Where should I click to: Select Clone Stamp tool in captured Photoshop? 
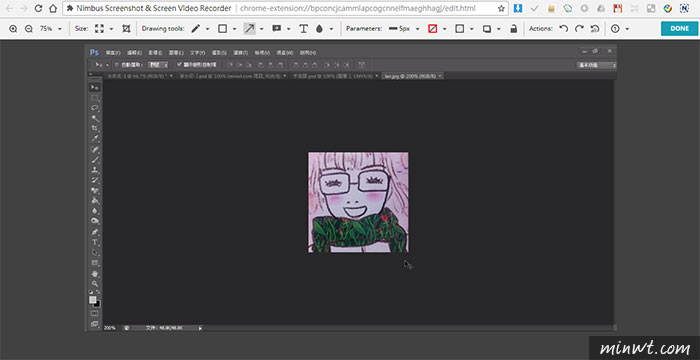point(95,170)
